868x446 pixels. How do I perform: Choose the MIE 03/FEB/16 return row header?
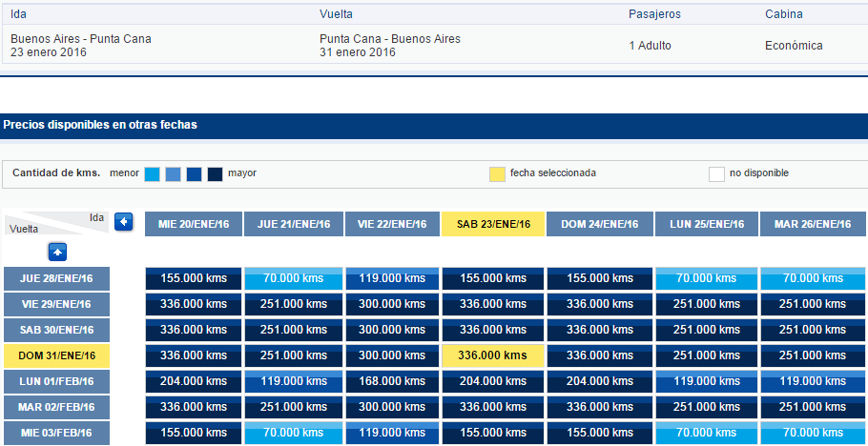(x=56, y=433)
